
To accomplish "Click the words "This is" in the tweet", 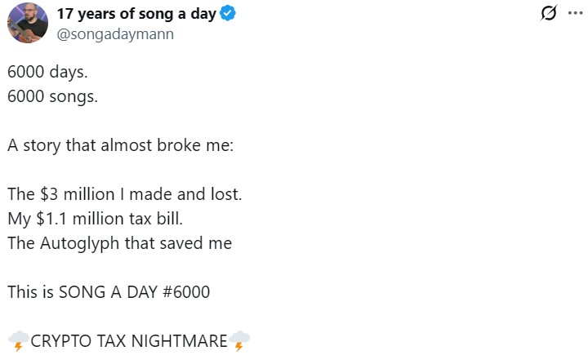I will 29,291.
